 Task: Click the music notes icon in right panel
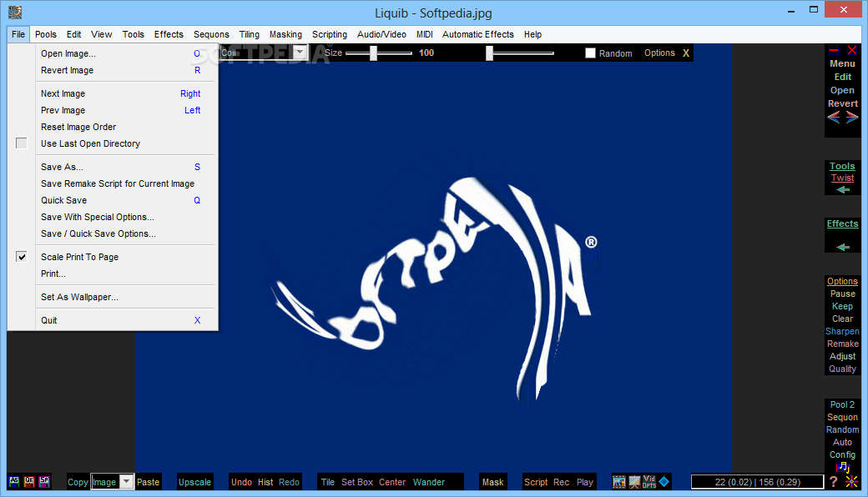pyautogui.click(x=842, y=467)
